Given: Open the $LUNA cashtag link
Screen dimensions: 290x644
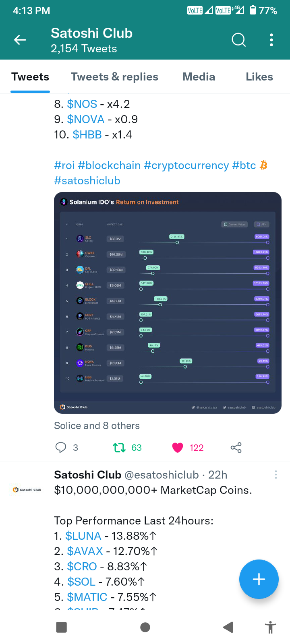Looking at the screenshot, I should point(83,536).
